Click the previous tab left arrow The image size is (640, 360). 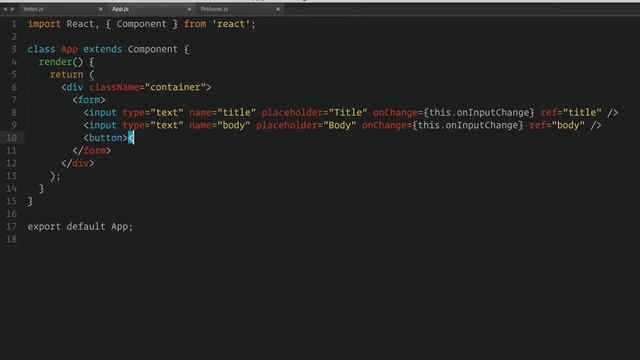click(5, 9)
